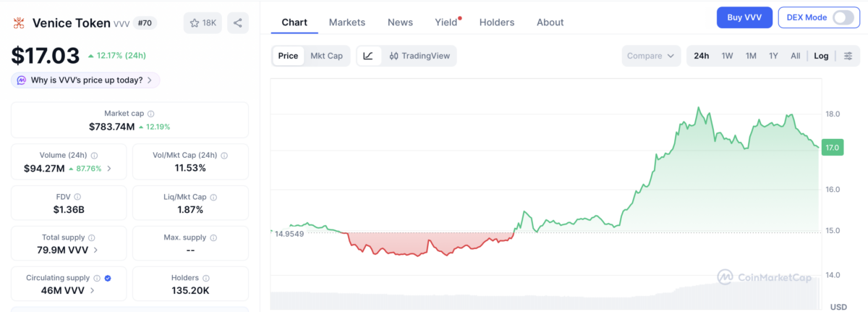Click the $783.74M market cap value
Screen dimensions: 868x312
coord(111,127)
